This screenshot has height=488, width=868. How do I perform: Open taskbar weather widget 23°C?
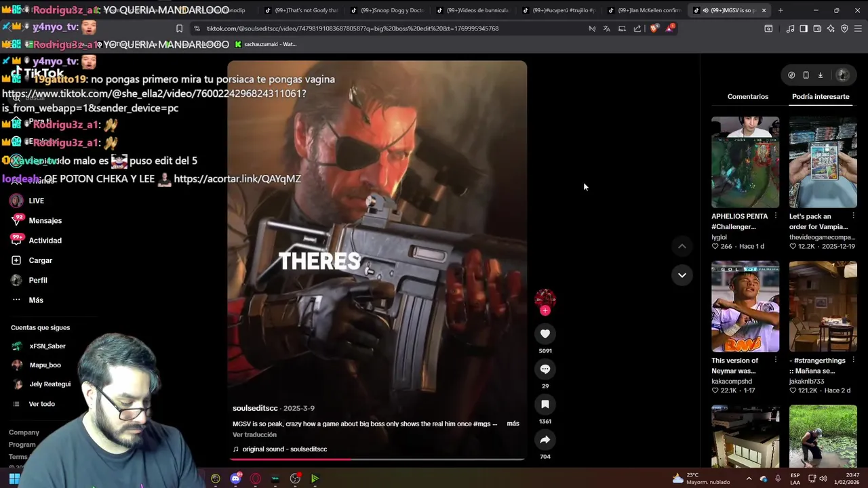click(701, 479)
